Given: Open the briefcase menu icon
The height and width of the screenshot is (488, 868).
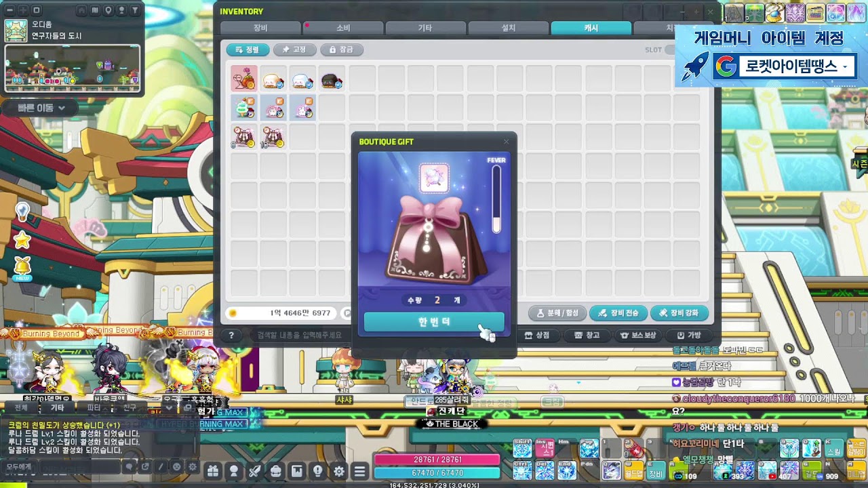Looking at the screenshot, I should 276,471.
